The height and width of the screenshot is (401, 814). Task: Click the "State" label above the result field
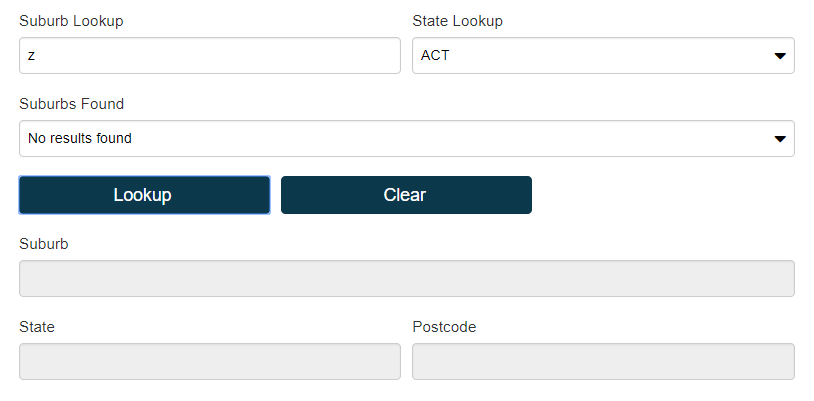[37, 327]
